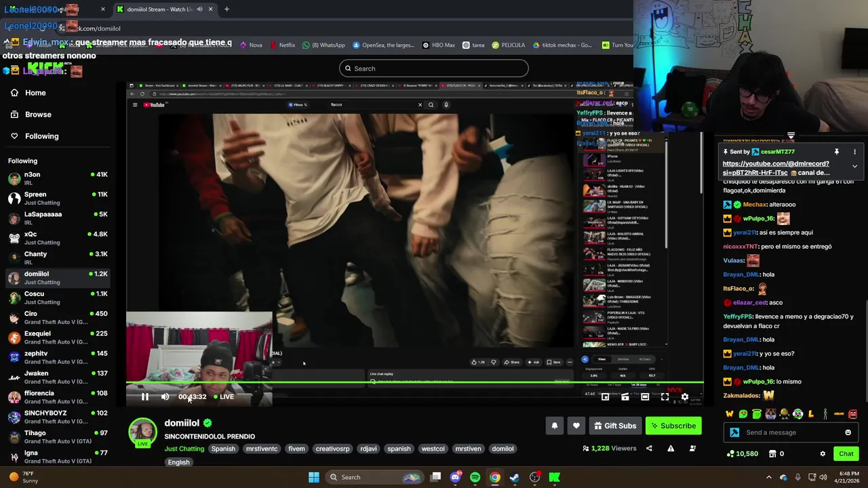Seek on the green stream progress bar
The width and height of the screenshot is (868, 488).
[x=414, y=383]
